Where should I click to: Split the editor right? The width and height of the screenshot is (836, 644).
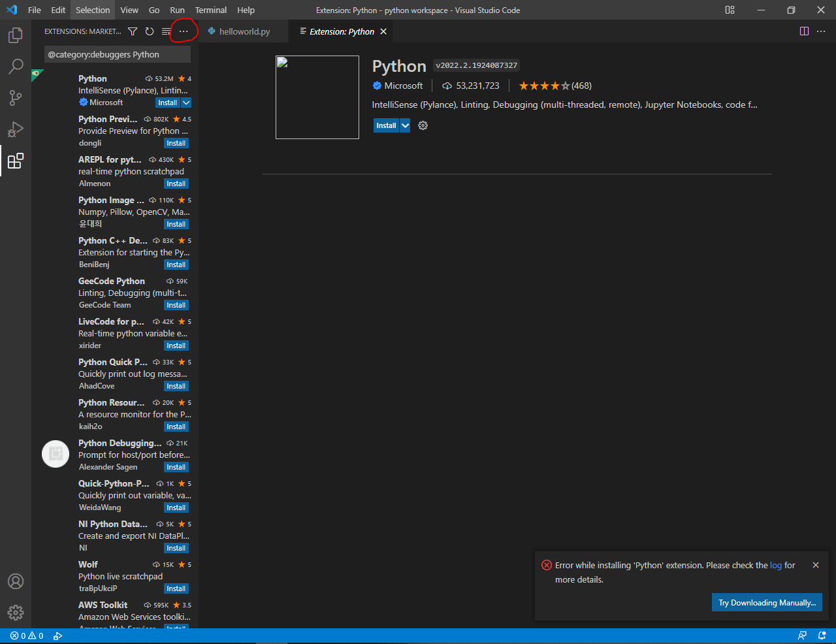pos(804,31)
